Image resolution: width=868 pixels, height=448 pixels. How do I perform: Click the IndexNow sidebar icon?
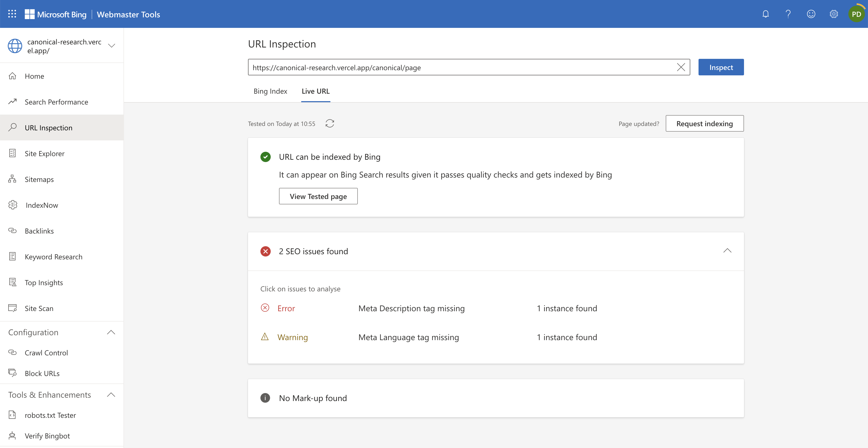click(13, 205)
